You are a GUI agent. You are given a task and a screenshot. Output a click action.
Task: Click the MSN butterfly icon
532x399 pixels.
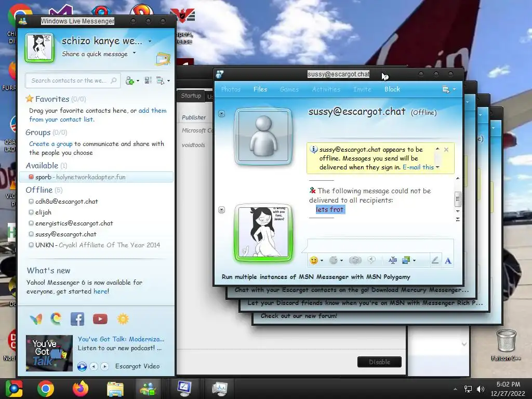[x=36, y=319]
